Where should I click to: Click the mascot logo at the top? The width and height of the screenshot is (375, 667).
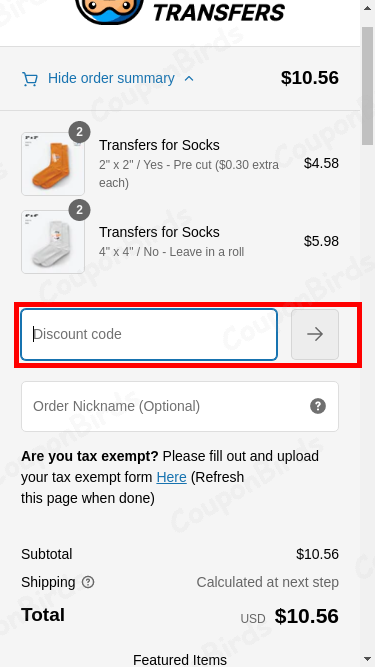click(110, 11)
